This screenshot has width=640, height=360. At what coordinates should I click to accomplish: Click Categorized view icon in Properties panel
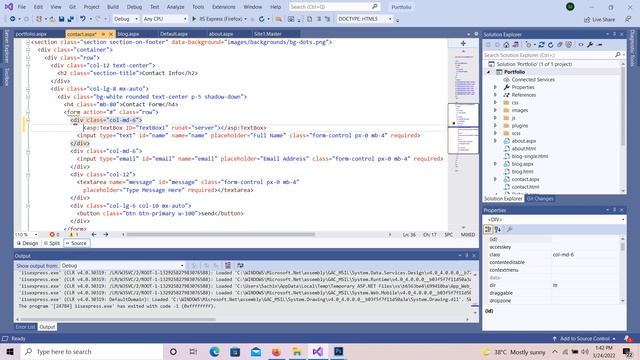tap(488, 230)
